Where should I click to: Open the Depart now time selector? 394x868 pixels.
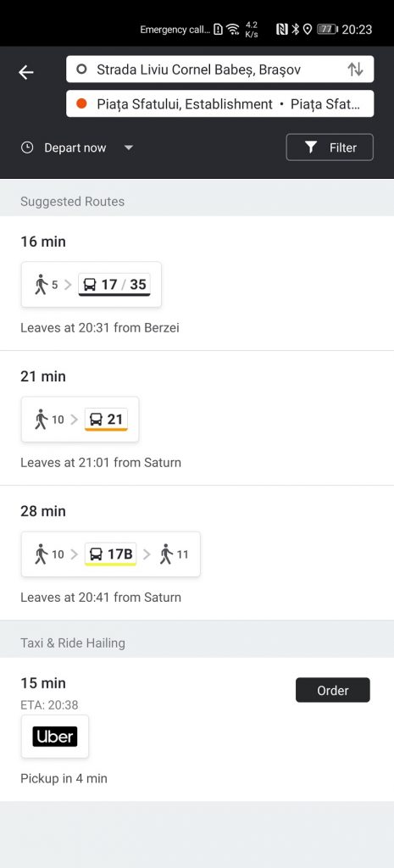77,147
